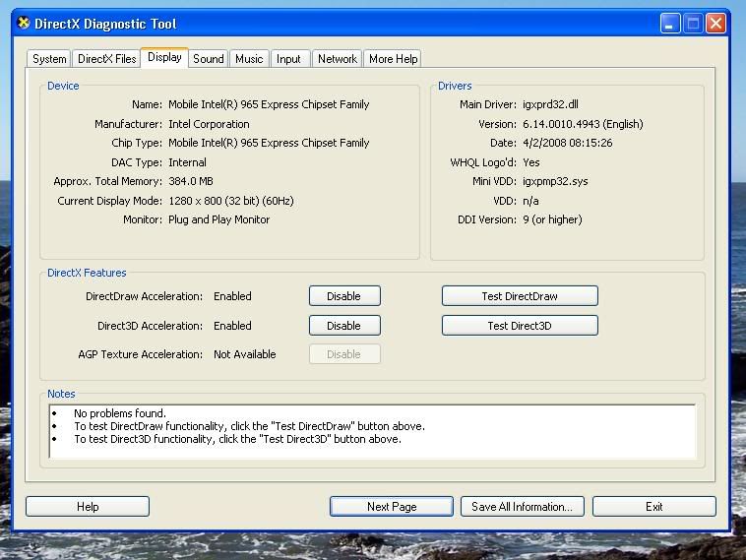Click the Notes text box
746x560 pixels.
372,431
